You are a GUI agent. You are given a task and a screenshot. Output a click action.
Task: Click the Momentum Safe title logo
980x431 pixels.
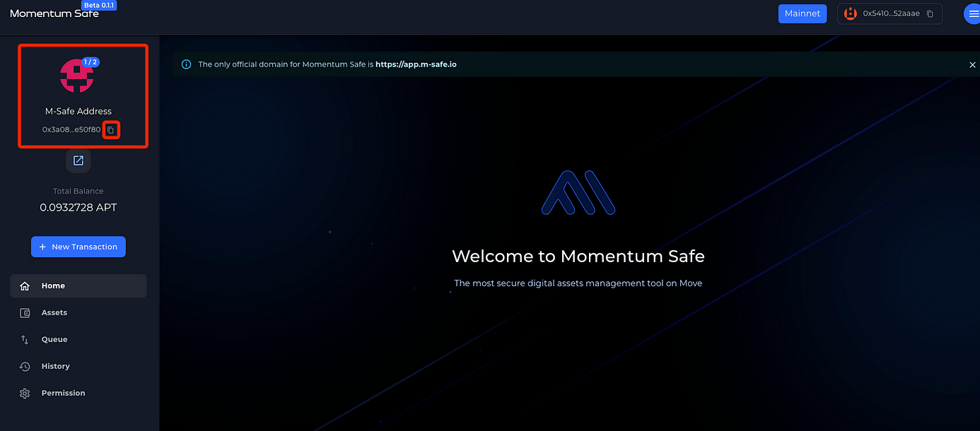click(54, 13)
